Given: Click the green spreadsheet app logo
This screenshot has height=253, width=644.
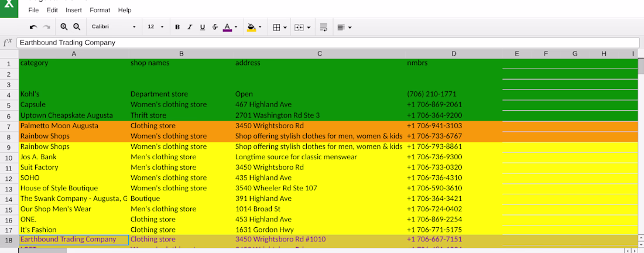Looking at the screenshot, I should pyautogui.click(x=9, y=8).
